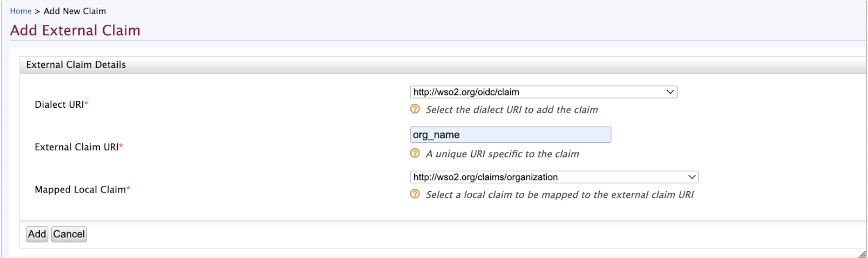Expand the Mapped Local Claim dropdown
This screenshot has height=258, width=868.
[x=554, y=177]
